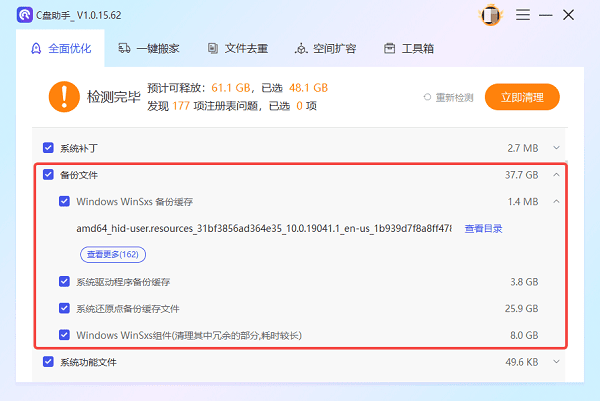Screen dimensions: 600x401
Task: Click the 重新检测 refresh circle icon
Action: click(427, 97)
